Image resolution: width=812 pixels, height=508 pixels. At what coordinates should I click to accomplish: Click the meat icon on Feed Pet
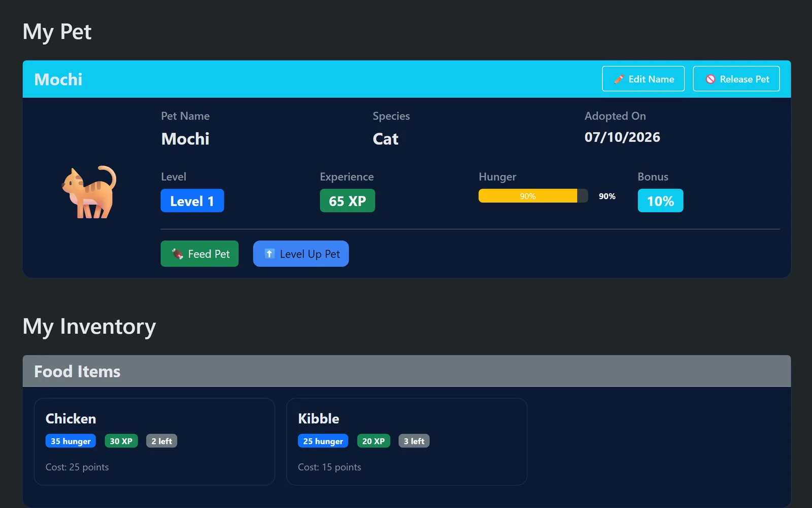pyautogui.click(x=177, y=254)
